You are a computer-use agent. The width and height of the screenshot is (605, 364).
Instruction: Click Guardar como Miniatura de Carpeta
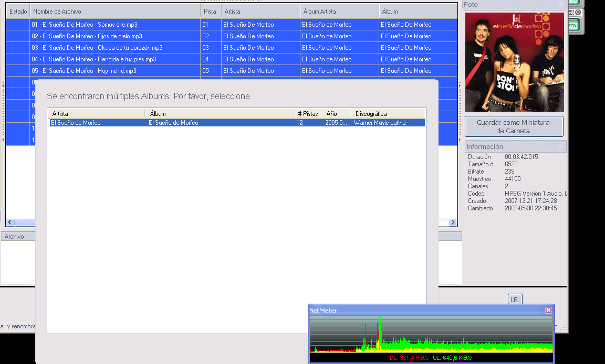point(514,126)
